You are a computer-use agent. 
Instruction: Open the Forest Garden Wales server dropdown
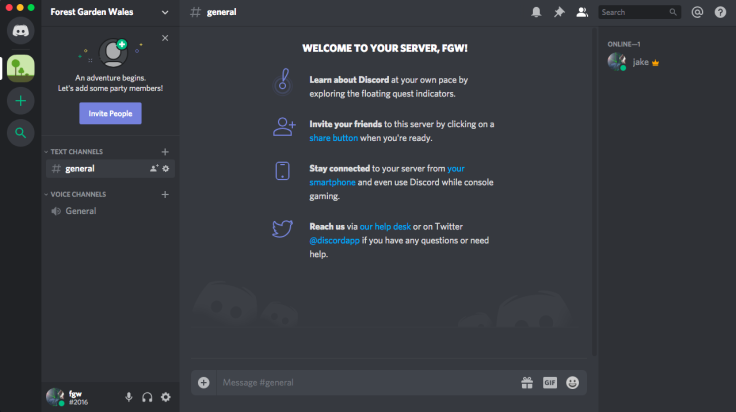coord(165,12)
